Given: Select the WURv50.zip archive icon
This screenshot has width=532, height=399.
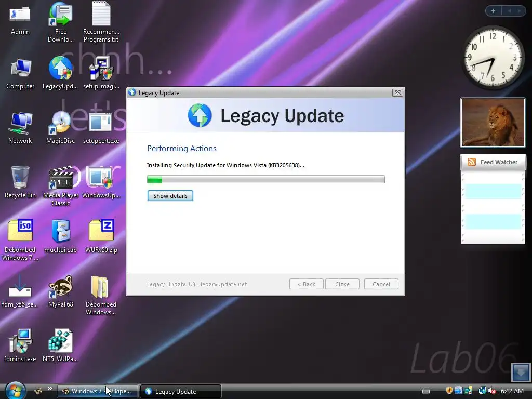Looking at the screenshot, I should tap(101, 236).
